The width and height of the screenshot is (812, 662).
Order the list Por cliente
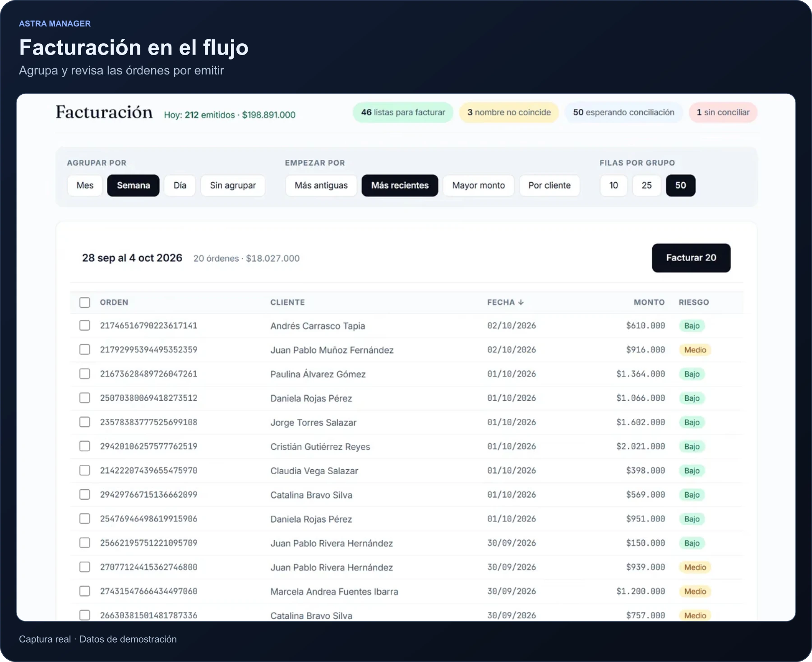(x=549, y=185)
